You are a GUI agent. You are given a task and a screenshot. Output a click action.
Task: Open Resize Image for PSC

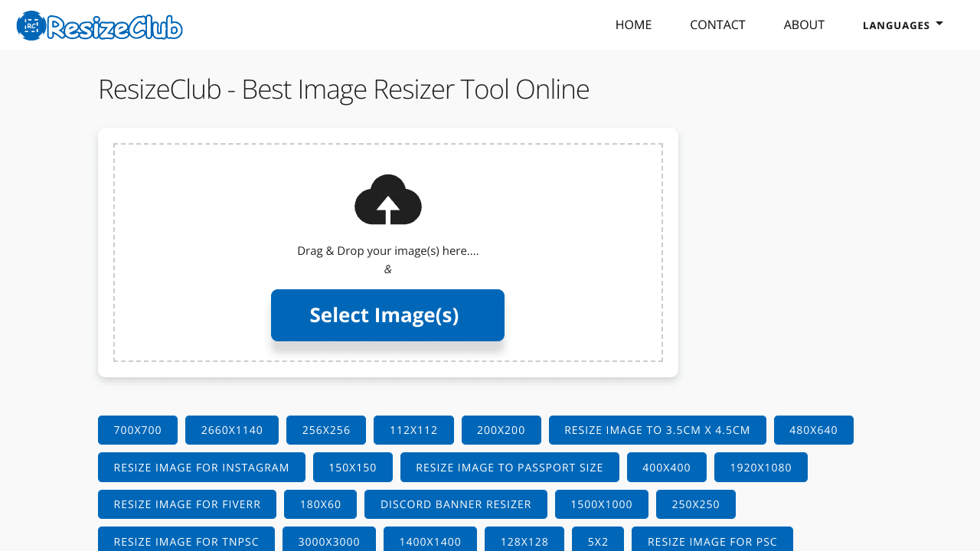click(x=712, y=540)
